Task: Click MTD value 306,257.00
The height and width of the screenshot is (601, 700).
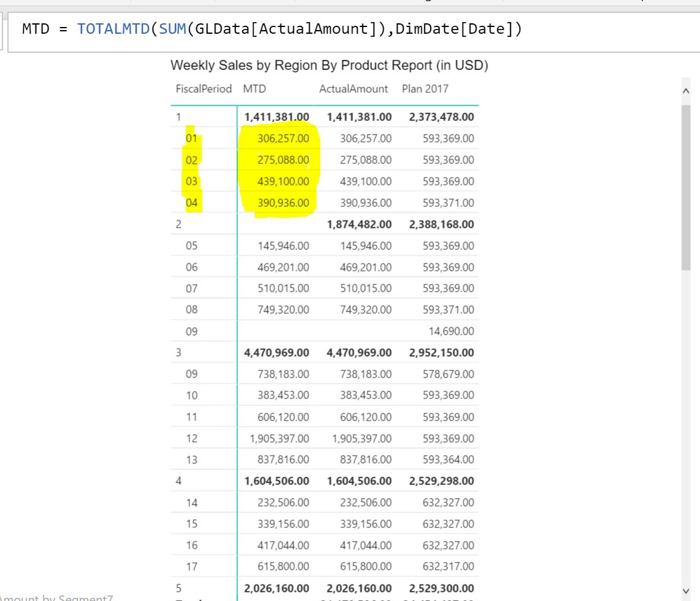Action: [283, 139]
